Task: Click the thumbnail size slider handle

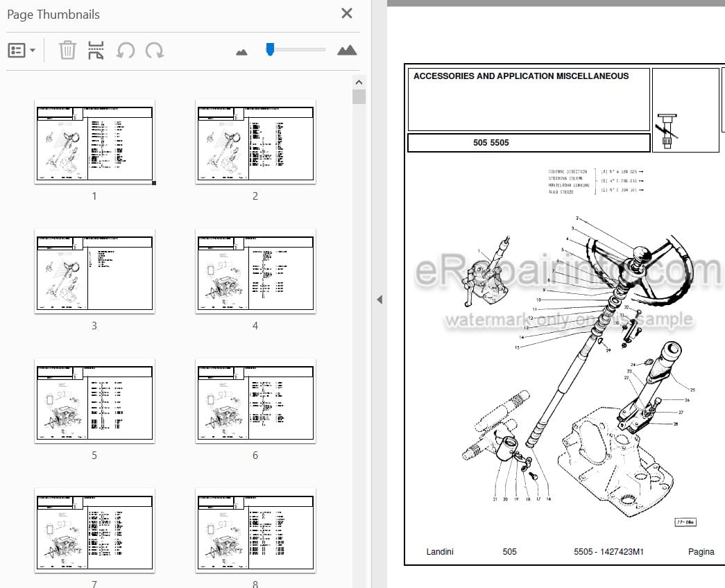Action: coord(270,49)
